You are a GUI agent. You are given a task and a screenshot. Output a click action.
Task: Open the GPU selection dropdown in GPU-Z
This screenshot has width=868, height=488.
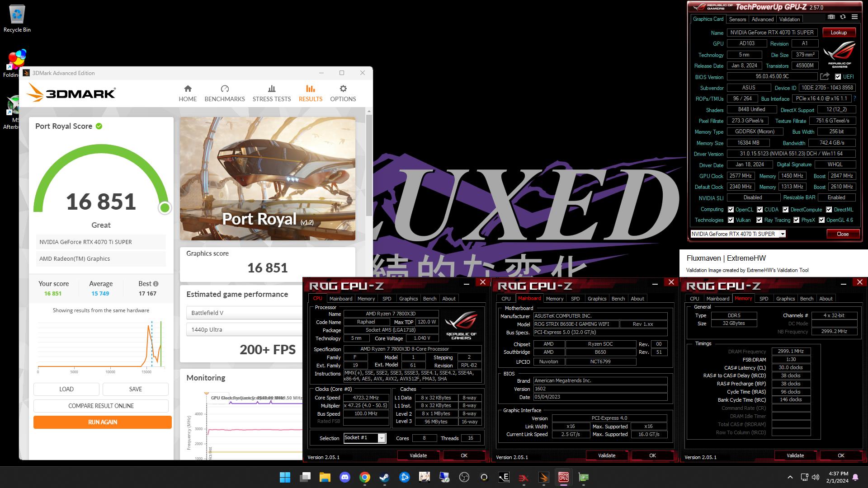(x=738, y=234)
